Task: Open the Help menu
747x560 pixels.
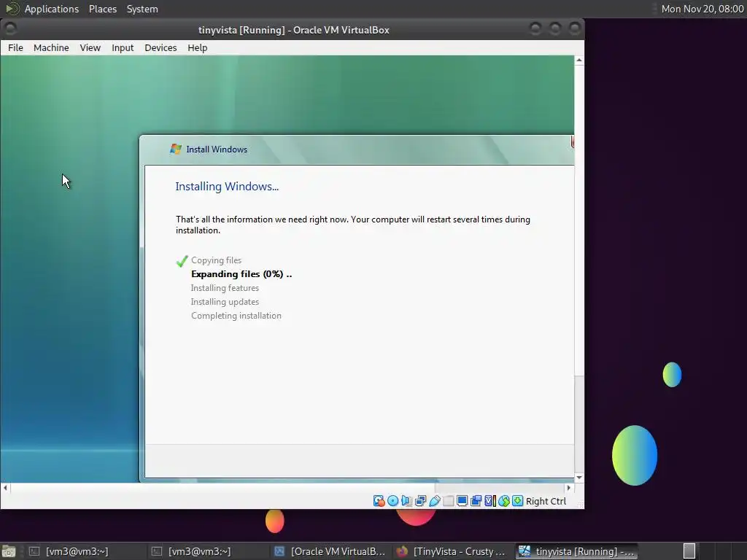Action: [x=197, y=47]
